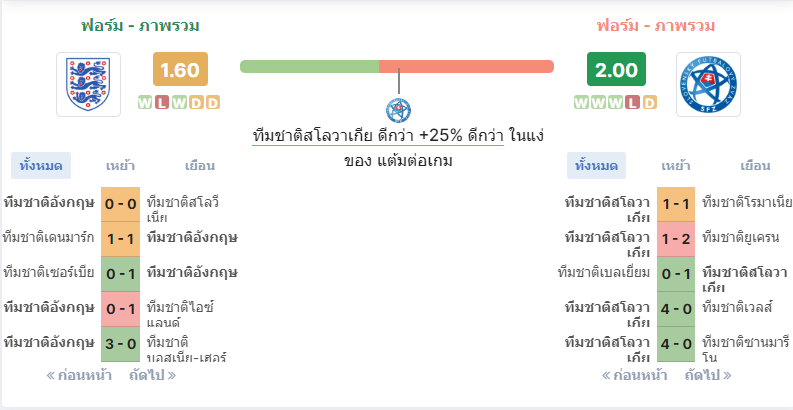Click Slovakia's red L form badge

click(x=632, y=103)
